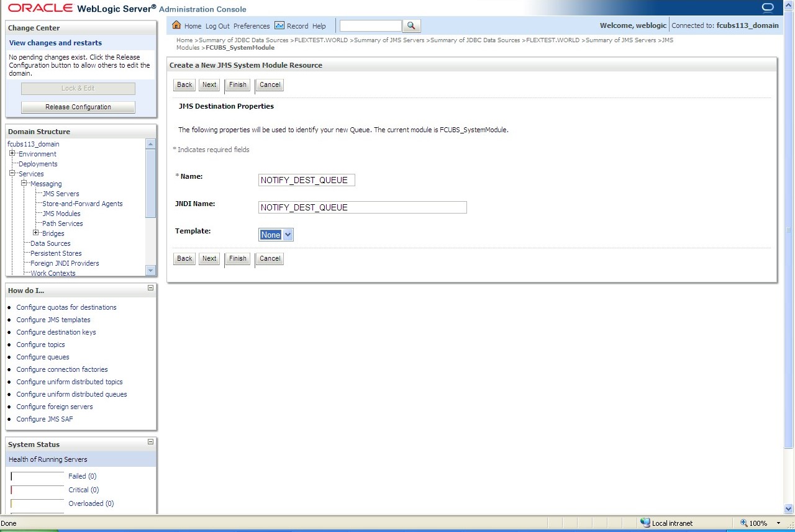Click the Failed (0) server status
The height and width of the screenshot is (532, 795).
[x=82, y=476]
